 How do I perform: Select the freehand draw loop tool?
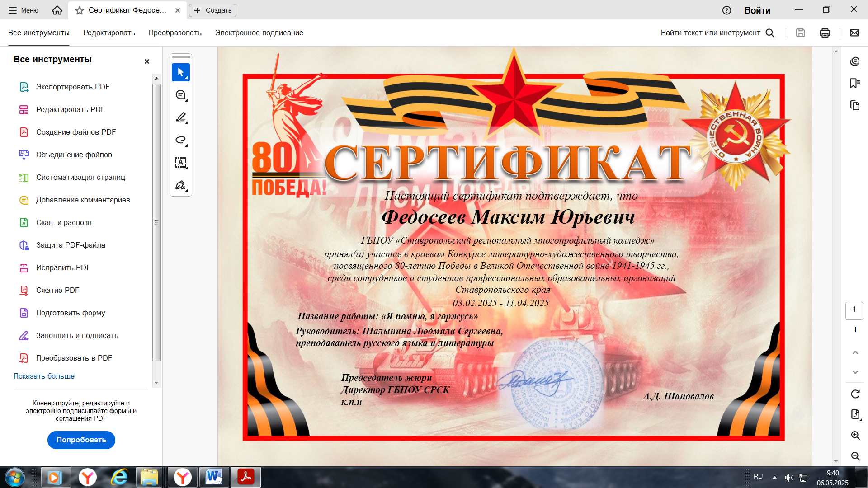coord(181,140)
